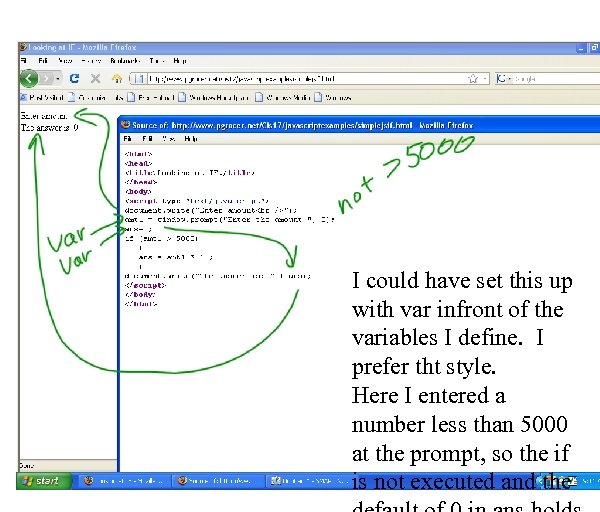Click the Free Hotmail bookmark
Screen dimensions: 600x512
(x=152, y=98)
